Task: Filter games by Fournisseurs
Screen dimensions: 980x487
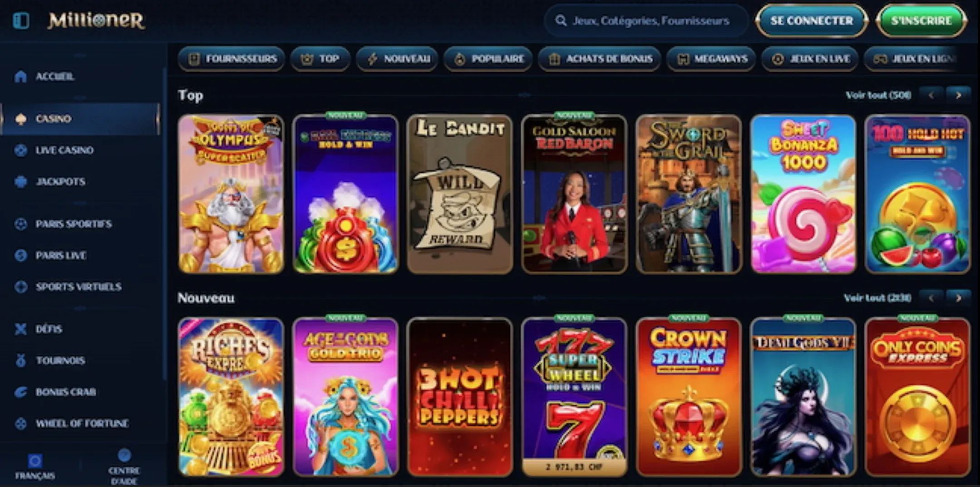Action: (231, 59)
